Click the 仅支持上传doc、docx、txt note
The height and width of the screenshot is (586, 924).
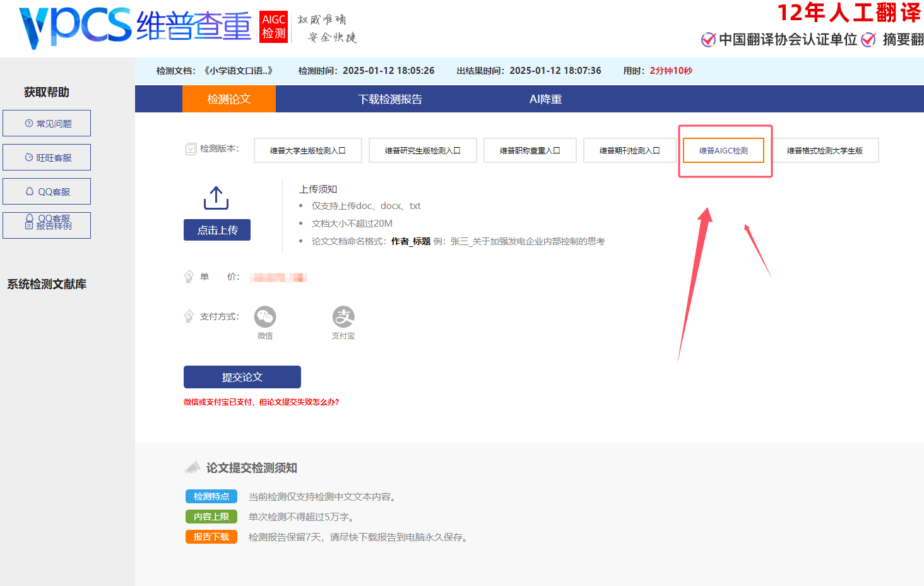(366, 206)
